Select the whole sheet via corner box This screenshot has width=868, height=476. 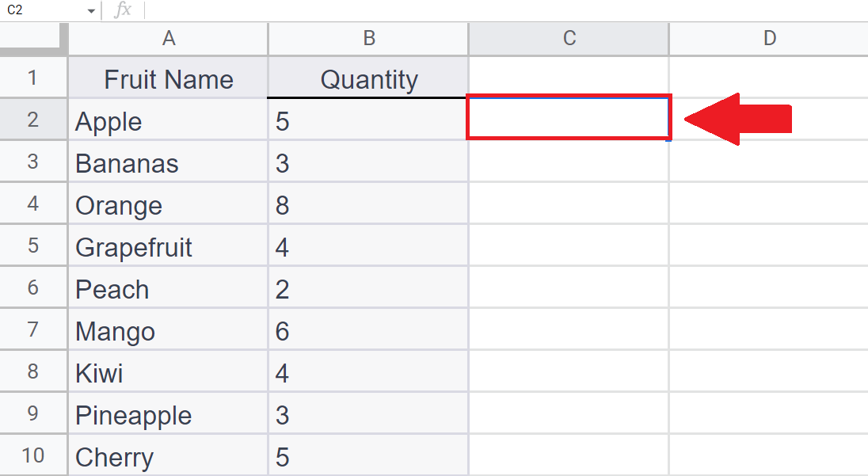(x=34, y=39)
